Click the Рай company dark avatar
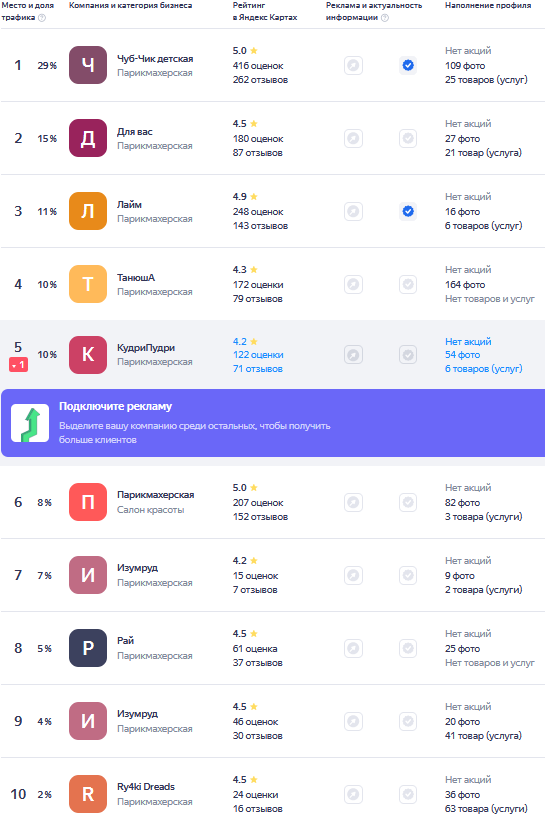Image resolution: width=545 pixels, height=825 pixels. 88,648
